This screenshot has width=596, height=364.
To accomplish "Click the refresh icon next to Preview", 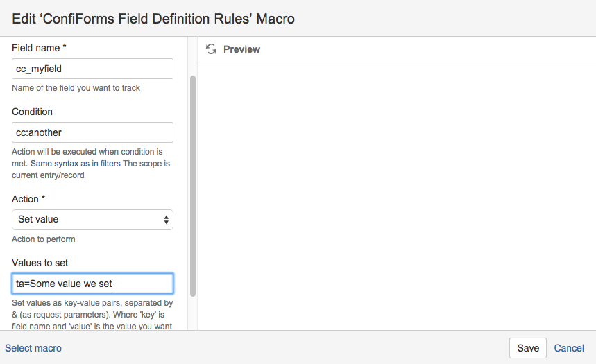I will 212,49.
